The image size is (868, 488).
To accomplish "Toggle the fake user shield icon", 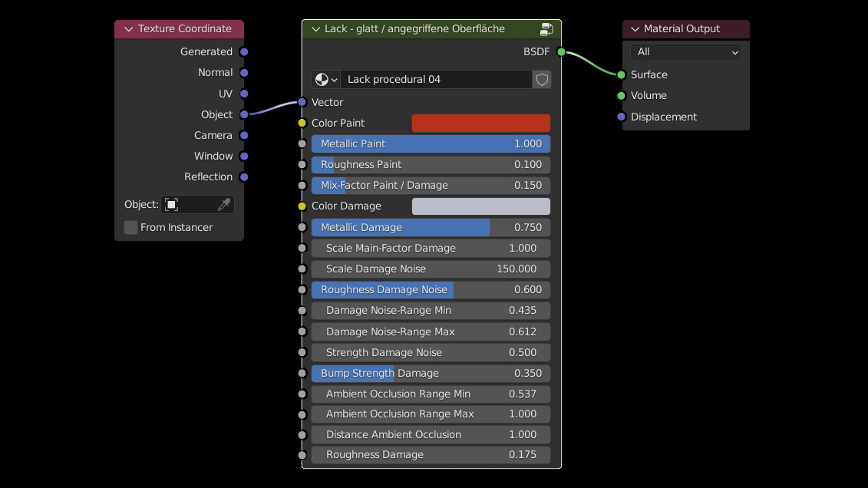I will pyautogui.click(x=542, y=80).
